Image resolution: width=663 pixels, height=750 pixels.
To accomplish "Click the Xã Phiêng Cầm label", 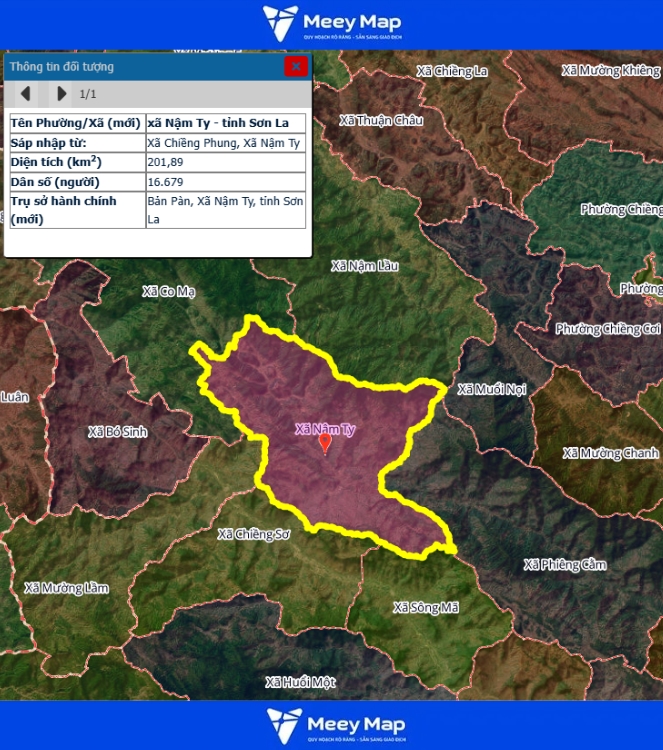I will [x=566, y=565].
